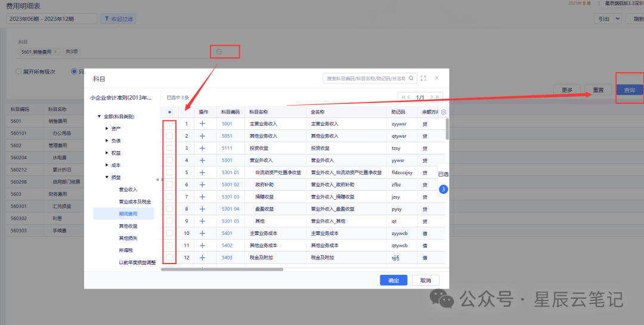Select 所得税 in the category tree
Viewport: 644px width, 325px height.
(x=126, y=250)
